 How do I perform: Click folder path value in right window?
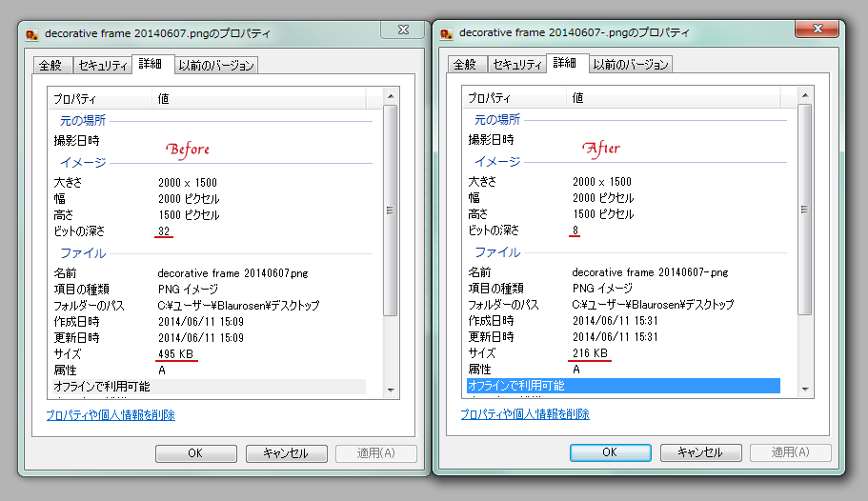pos(654,305)
